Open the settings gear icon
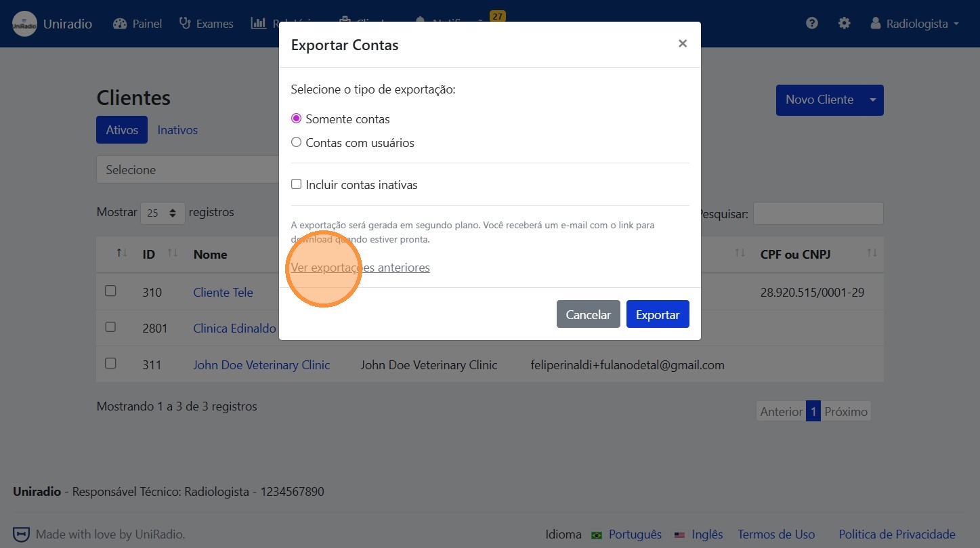 tap(844, 23)
